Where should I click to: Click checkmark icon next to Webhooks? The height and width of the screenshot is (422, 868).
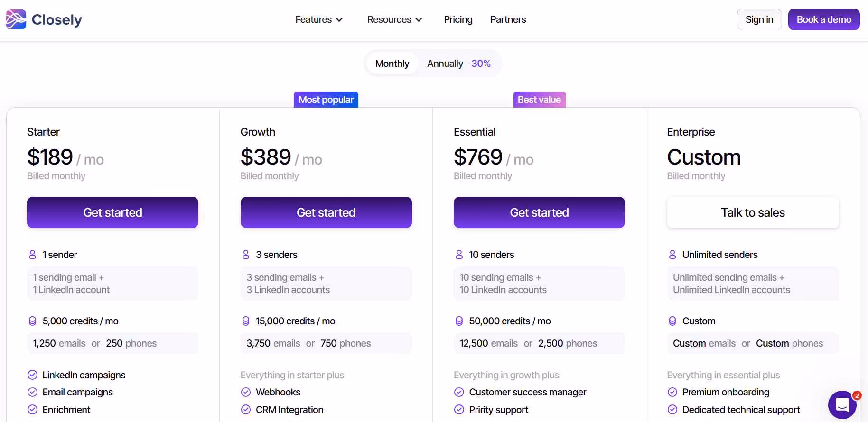246,392
